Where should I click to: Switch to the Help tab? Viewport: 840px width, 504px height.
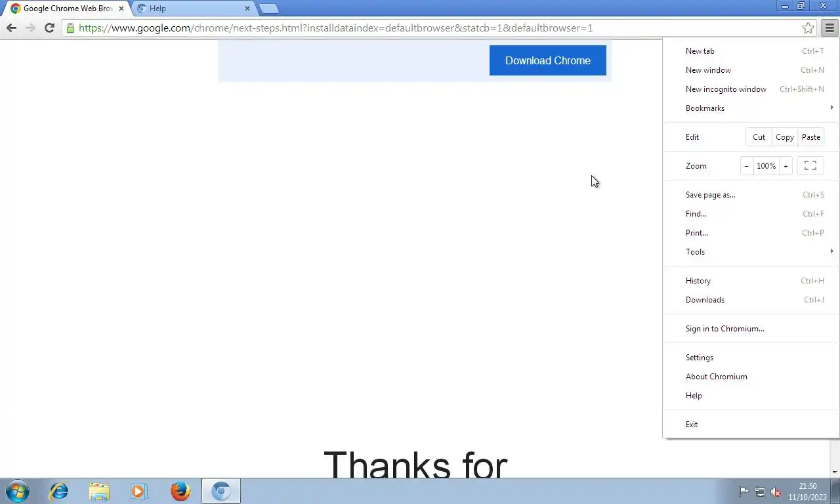click(x=194, y=9)
